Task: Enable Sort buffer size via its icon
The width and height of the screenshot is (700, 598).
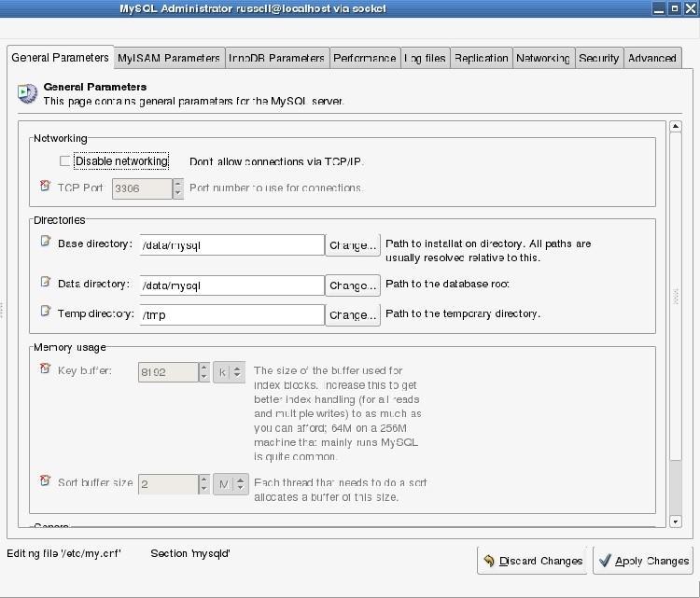Action: click(45, 481)
